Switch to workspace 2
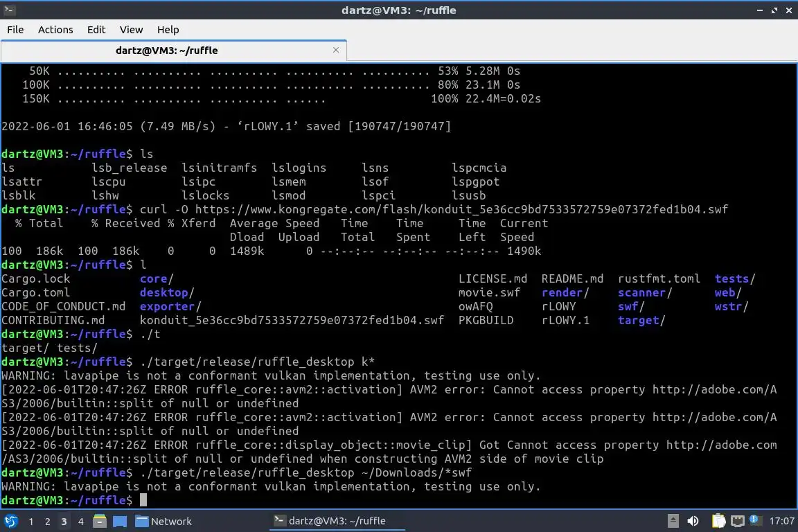798x532 pixels. pyautogui.click(x=48, y=522)
